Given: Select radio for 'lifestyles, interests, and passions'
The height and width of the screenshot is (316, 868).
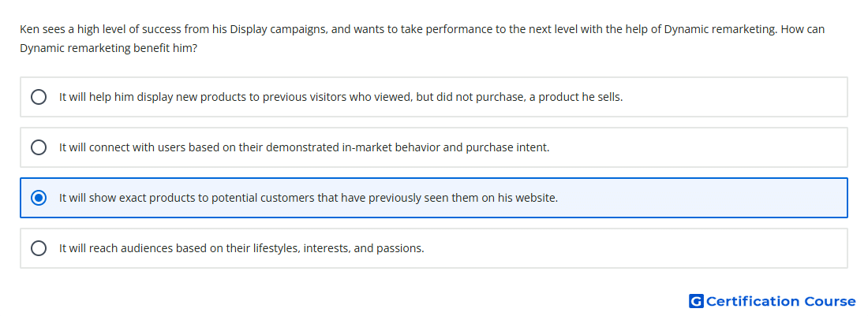Looking at the screenshot, I should point(39,248).
